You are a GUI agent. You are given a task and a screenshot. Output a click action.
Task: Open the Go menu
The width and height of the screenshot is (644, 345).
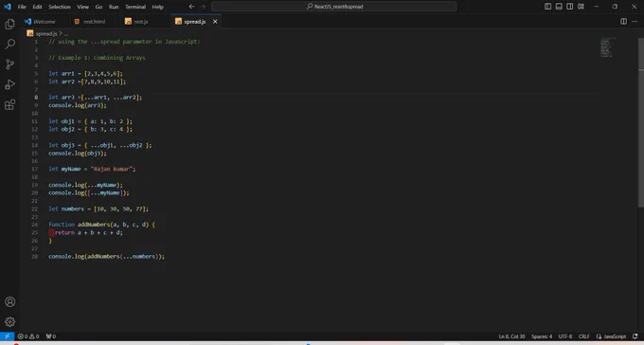[99, 7]
